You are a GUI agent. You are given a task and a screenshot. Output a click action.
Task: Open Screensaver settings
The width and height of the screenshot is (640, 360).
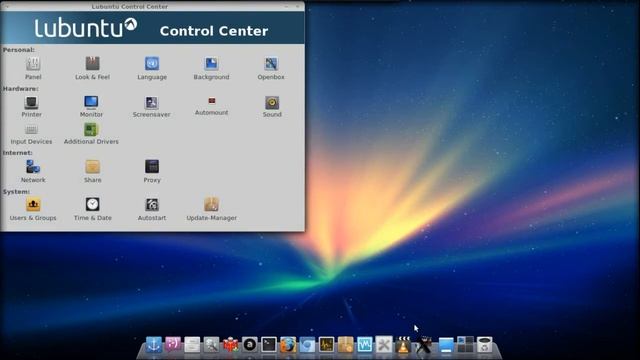coord(151,107)
